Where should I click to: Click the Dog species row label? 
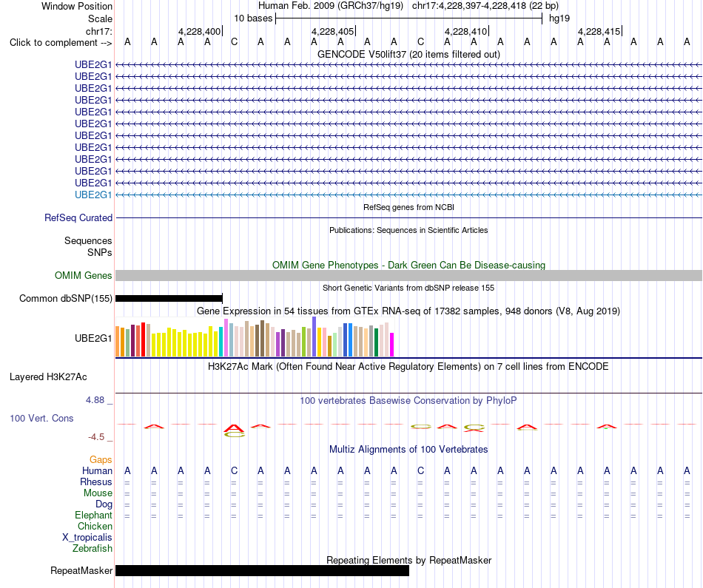point(104,504)
